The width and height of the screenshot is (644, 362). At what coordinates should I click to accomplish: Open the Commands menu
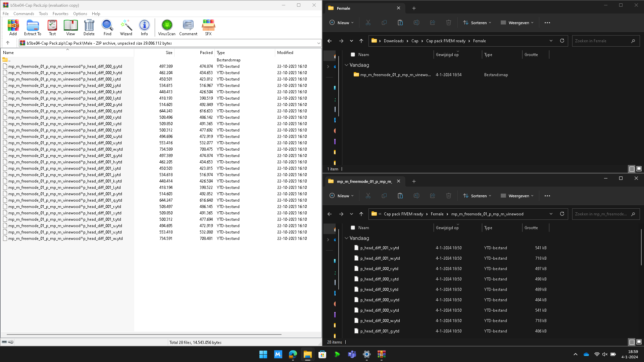pyautogui.click(x=23, y=14)
